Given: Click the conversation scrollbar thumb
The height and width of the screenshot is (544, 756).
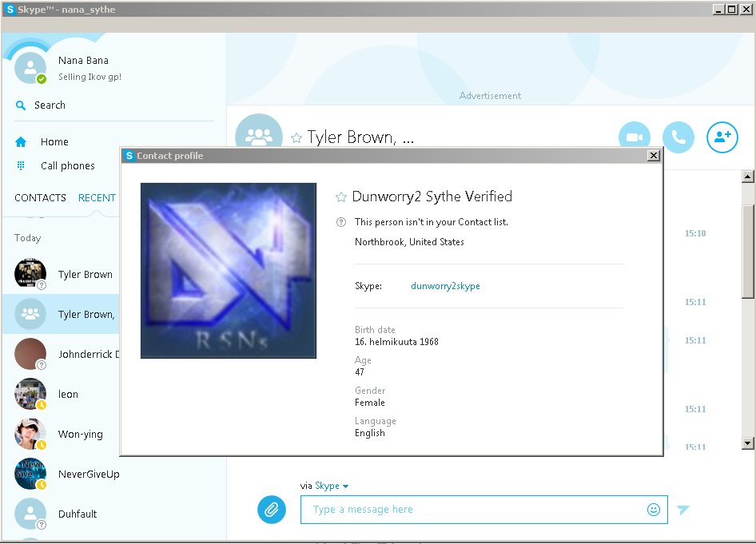Looking at the screenshot, I should (x=748, y=252).
